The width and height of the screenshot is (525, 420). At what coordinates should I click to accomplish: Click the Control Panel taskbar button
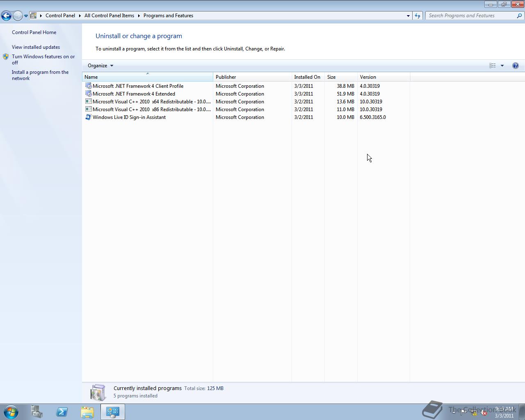[x=113, y=412]
